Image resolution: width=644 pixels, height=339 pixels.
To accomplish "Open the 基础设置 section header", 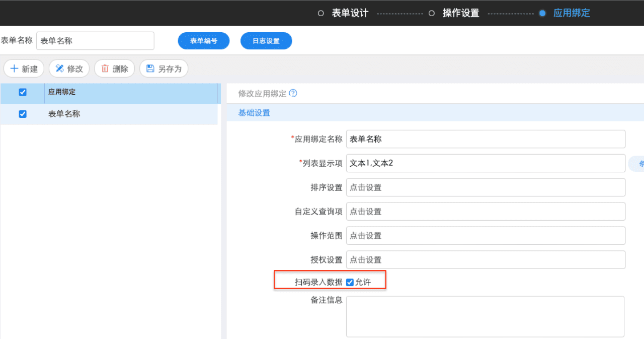I will 254,113.
